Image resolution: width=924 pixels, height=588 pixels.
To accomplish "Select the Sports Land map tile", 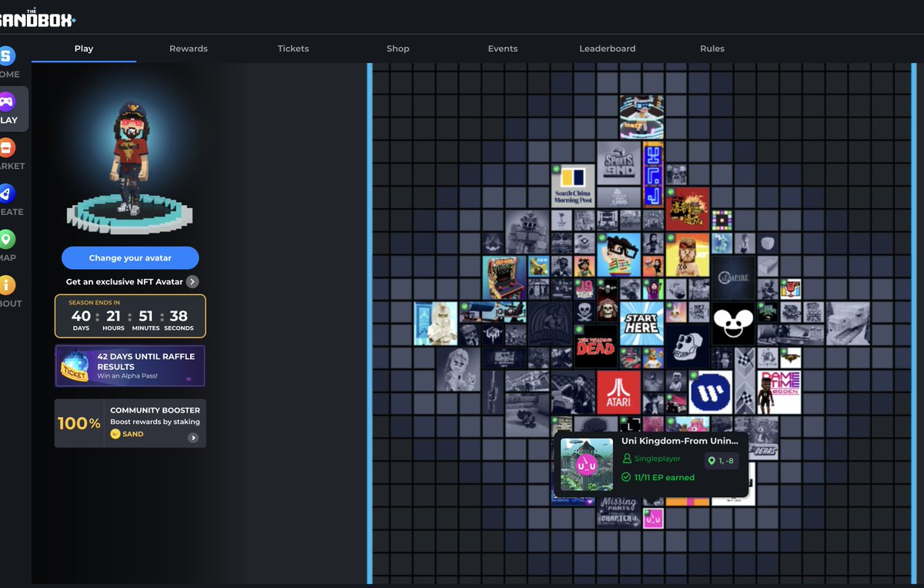I will click(x=619, y=163).
